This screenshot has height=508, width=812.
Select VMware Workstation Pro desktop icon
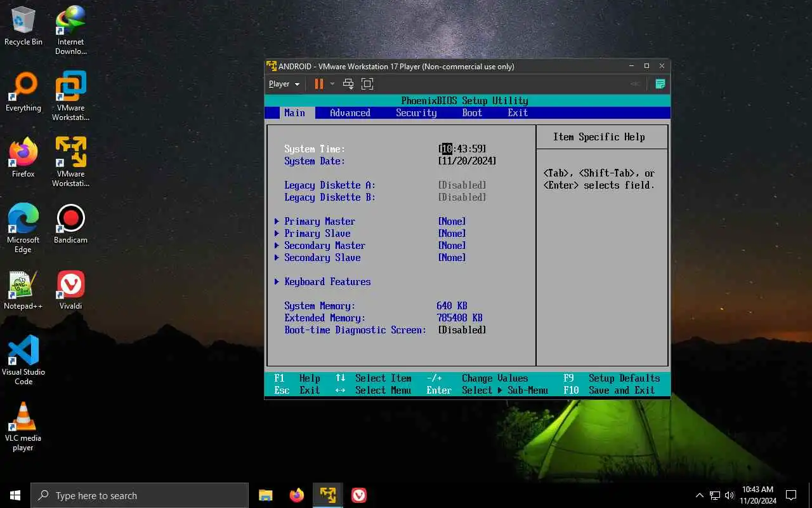[x=70, y=97]
